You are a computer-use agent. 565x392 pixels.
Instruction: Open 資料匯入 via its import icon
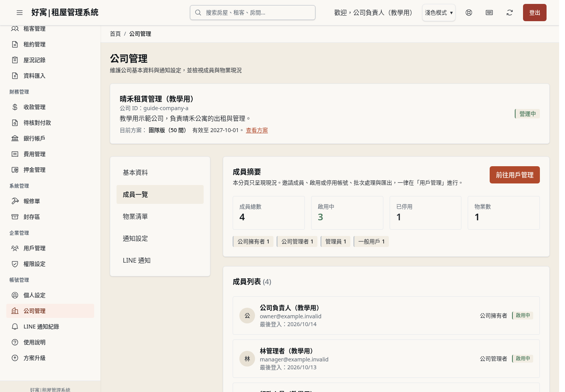pos(15,76)
